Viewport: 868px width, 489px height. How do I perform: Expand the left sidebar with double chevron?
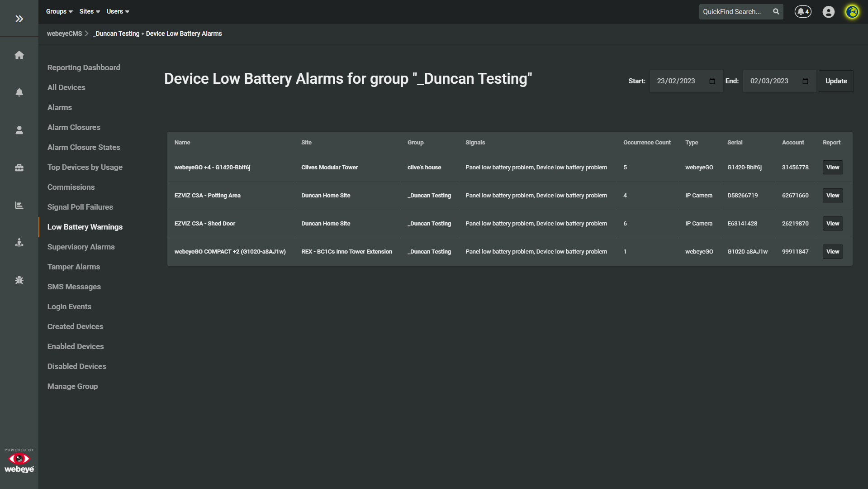pyautogui.click(x=19, y=19)
